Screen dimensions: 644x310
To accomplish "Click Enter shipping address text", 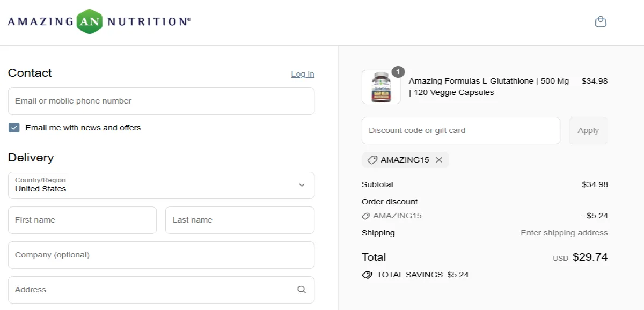I will (x=564, y=232).
